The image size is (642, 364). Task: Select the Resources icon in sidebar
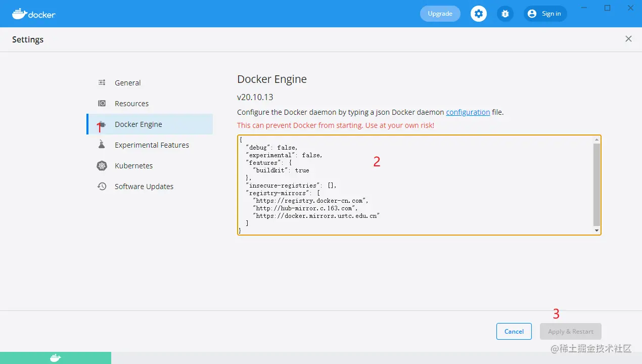[102, 103]
